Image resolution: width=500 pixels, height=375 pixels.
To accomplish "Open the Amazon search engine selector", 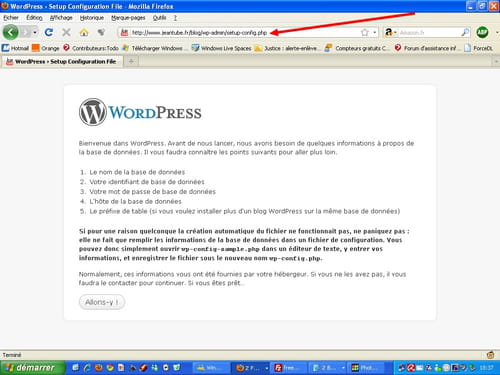I will tap(390, 32).
